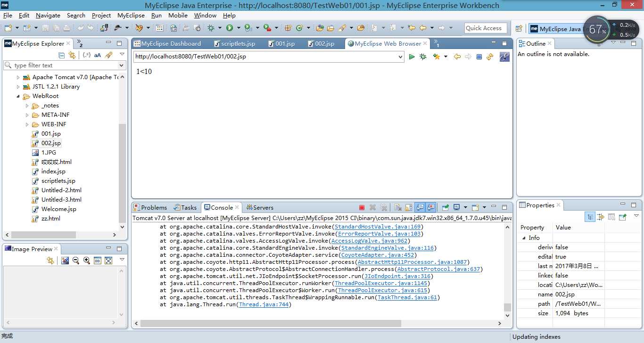Screen dimensions: 644x343
Task: Toggle Show Console on Standard Error Changes
Action: 431,207
